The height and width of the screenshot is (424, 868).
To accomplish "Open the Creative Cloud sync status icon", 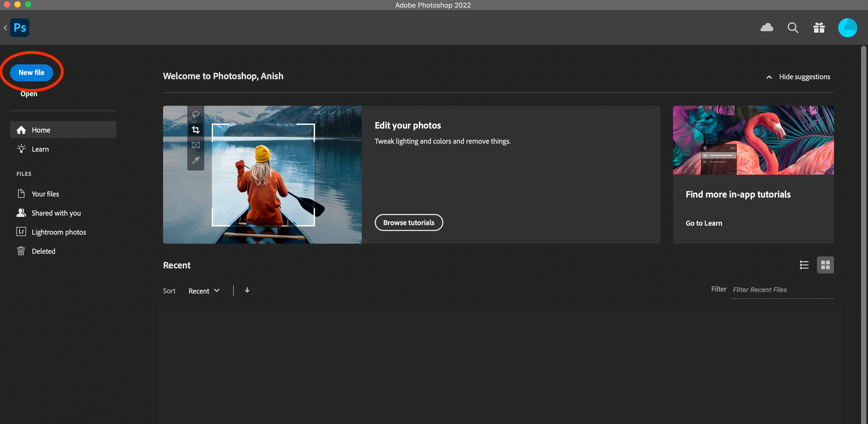I will tap(767, 28).
